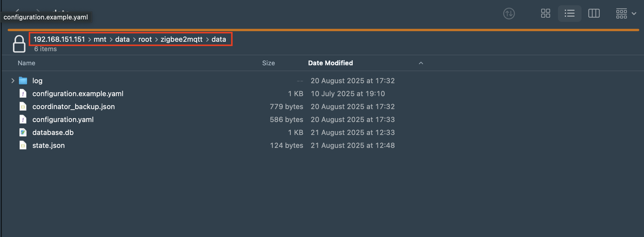Go to zigbee2mqtt in the breadcrumb path
Viewport: 644px width, 237px height.
[x=182, y=39]
